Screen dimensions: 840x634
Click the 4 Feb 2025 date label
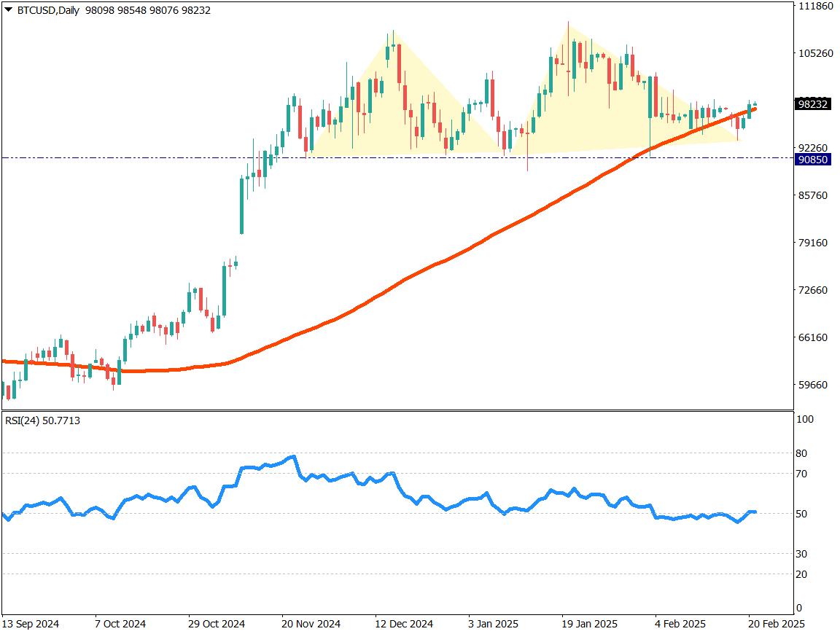[x=682, y=625]
